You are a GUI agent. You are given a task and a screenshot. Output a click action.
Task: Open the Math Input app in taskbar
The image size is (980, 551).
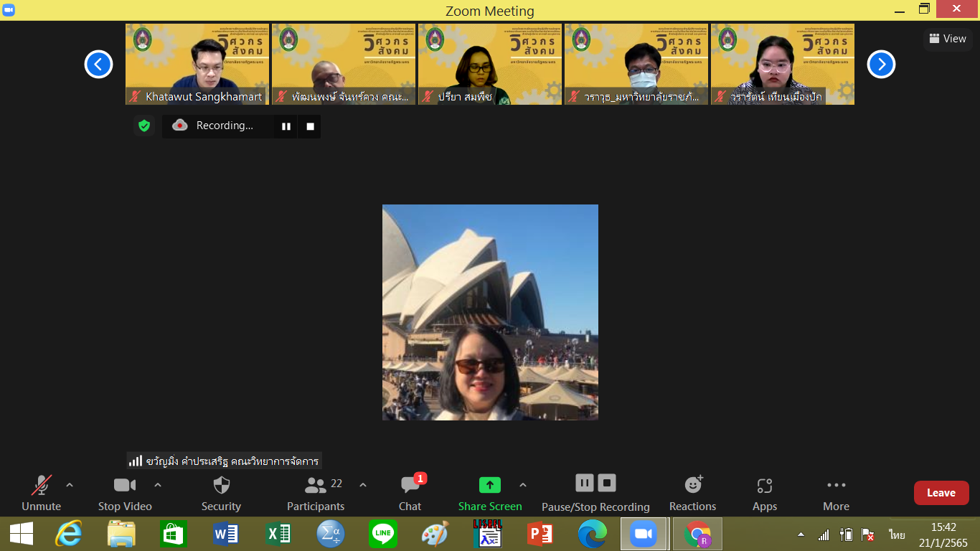[x=331, y=534]
